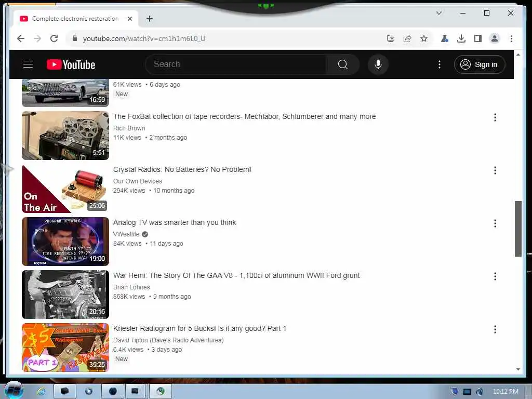This screenshot has width=532, height=399.
Task: Click VWestlife channel name
Action: 126,234
